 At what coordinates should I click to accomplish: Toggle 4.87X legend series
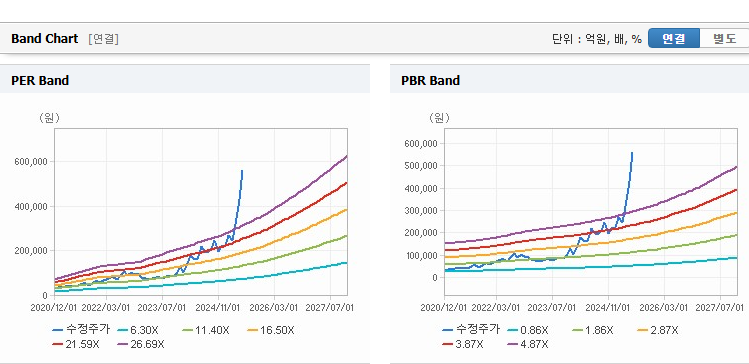(529, 344)
